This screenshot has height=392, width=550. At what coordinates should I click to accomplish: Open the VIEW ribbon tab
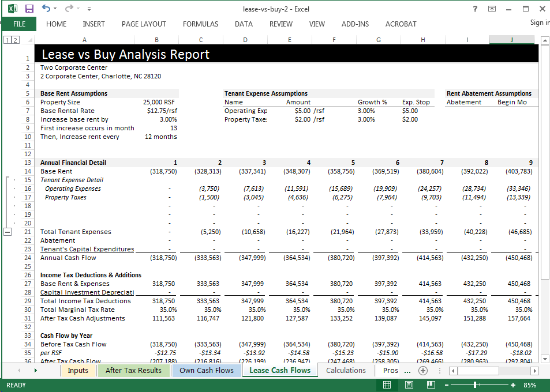tap(317, 24)
